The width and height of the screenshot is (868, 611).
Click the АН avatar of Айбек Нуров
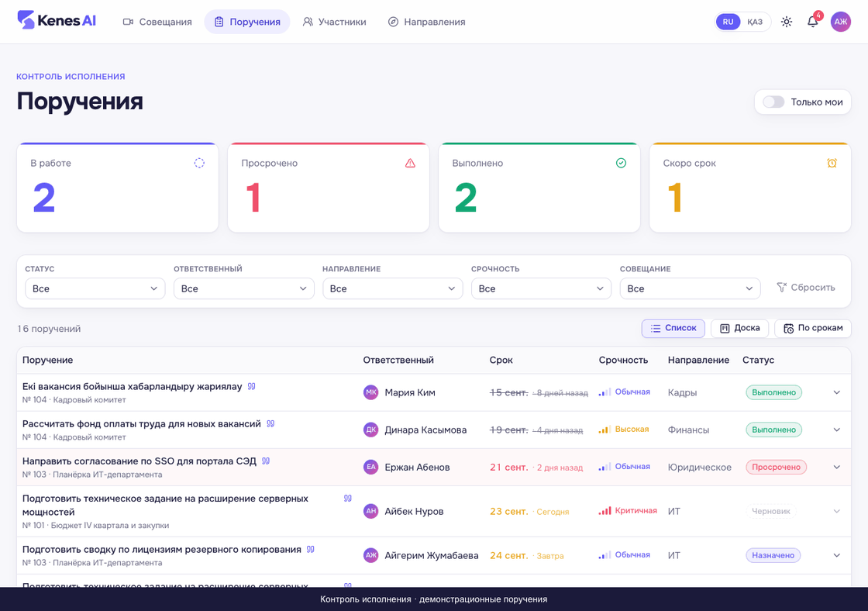click(371, 511)
